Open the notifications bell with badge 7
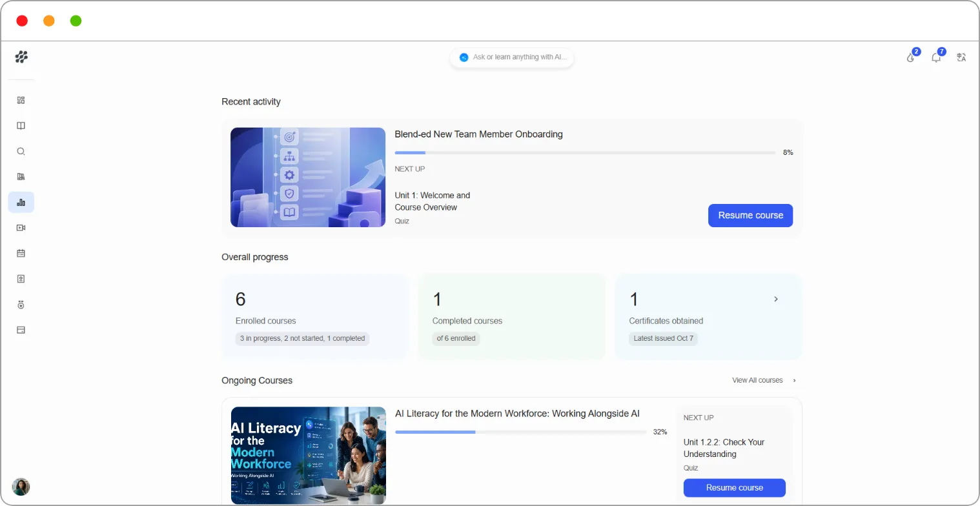The image size is (980, 506). (936, 57)
